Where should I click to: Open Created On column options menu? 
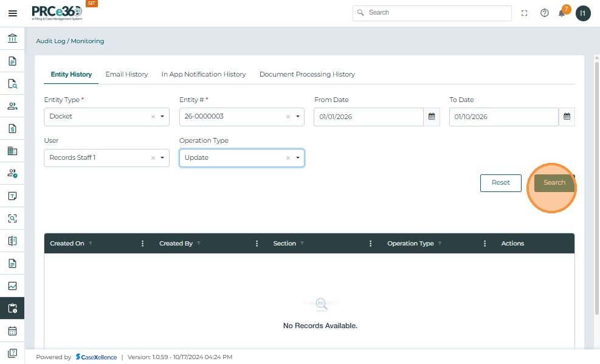click(x=143, y=244)
